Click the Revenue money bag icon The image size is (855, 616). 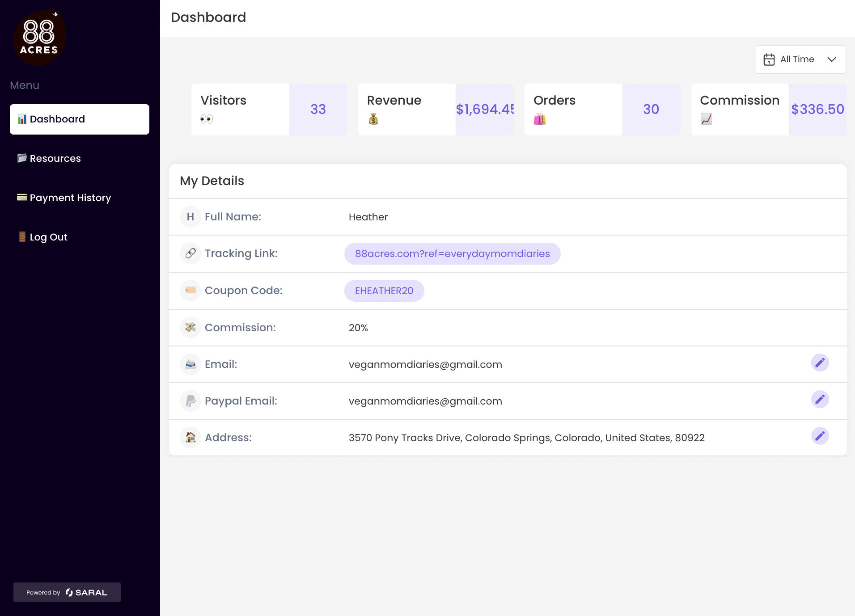click(373, 119)
